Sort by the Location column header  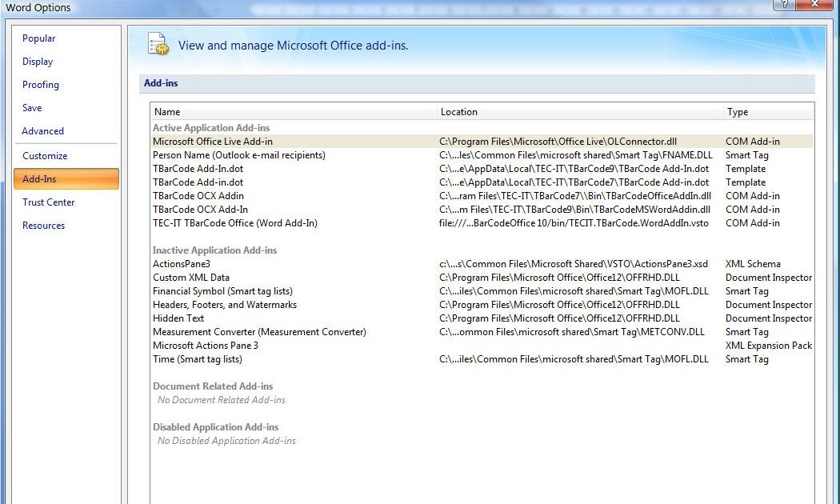pos(580,112)
